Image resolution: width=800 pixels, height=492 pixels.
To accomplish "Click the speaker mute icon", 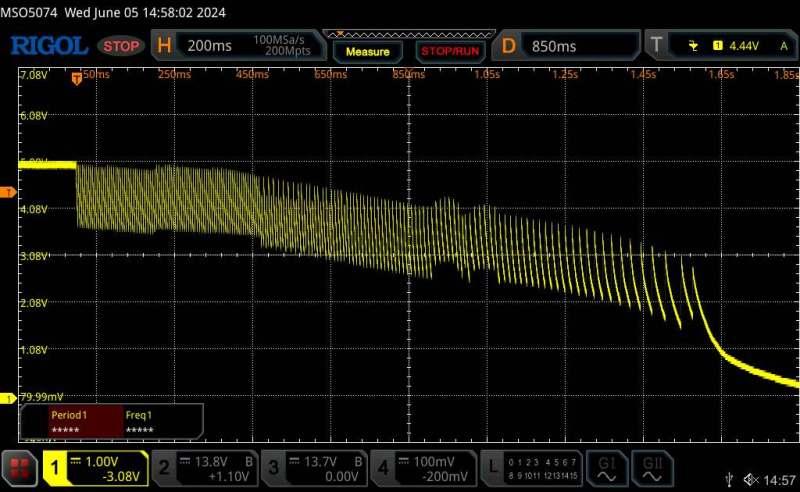I will [x=751, y=481].
